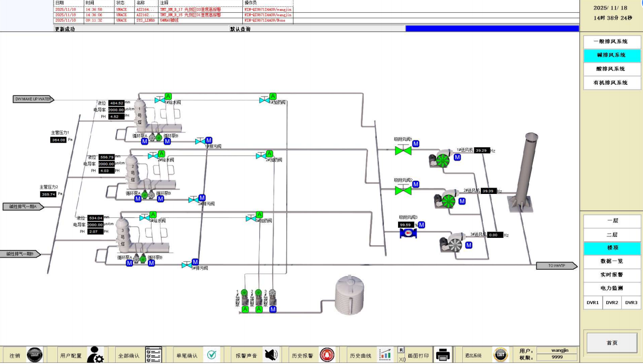The height and width of the screenshot is (364, 643).
Task: Toggle the A mode badge on 1#给水阀
Action: pos(168,96)
